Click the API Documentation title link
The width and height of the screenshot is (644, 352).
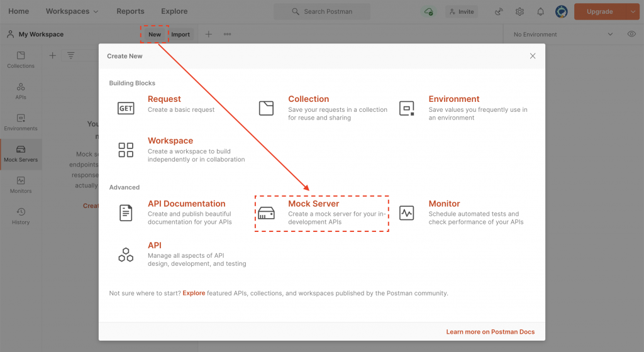[x=186, y=204]
